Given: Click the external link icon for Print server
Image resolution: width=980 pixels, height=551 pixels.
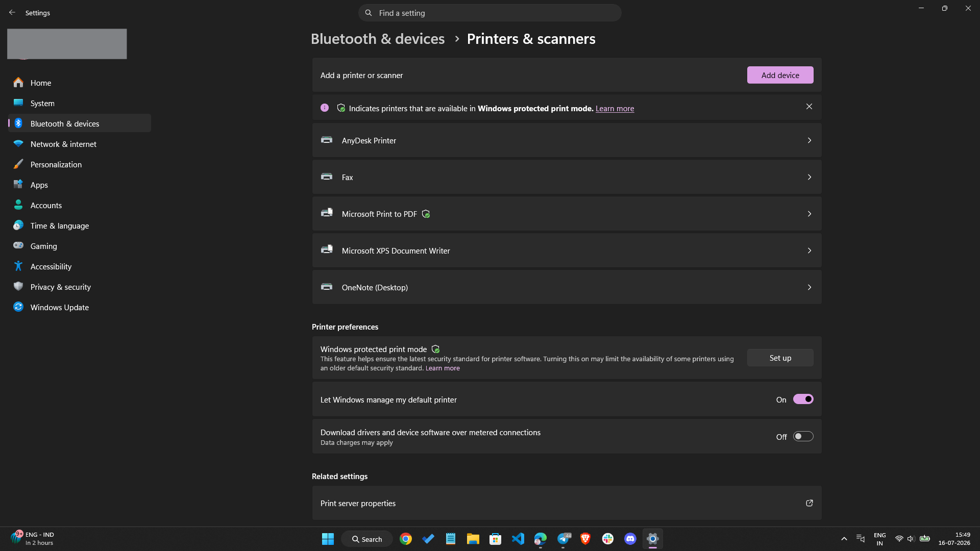Looking at the screenshot, I should tap(809, 503).
